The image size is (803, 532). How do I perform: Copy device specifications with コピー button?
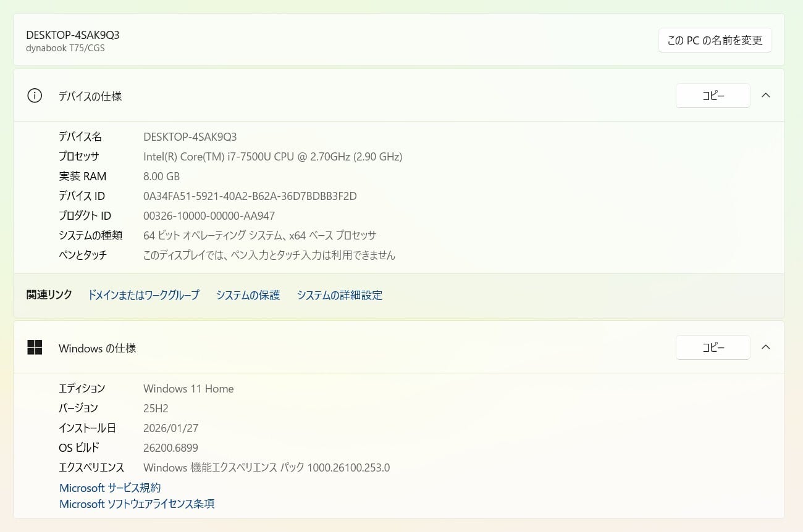[713, 96]
